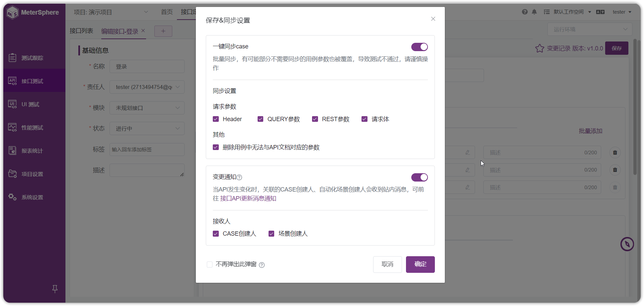The image size is (644, 306).
Task: Open the 系统设置 gears icon
Action: point(12,197)
